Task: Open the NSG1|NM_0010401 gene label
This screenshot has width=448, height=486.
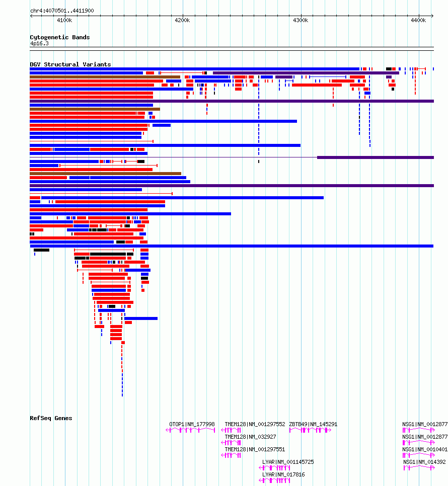Action: (425, 449)
